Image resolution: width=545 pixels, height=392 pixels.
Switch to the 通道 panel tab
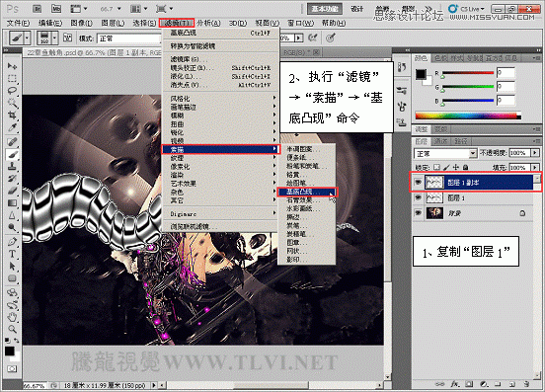440,141
